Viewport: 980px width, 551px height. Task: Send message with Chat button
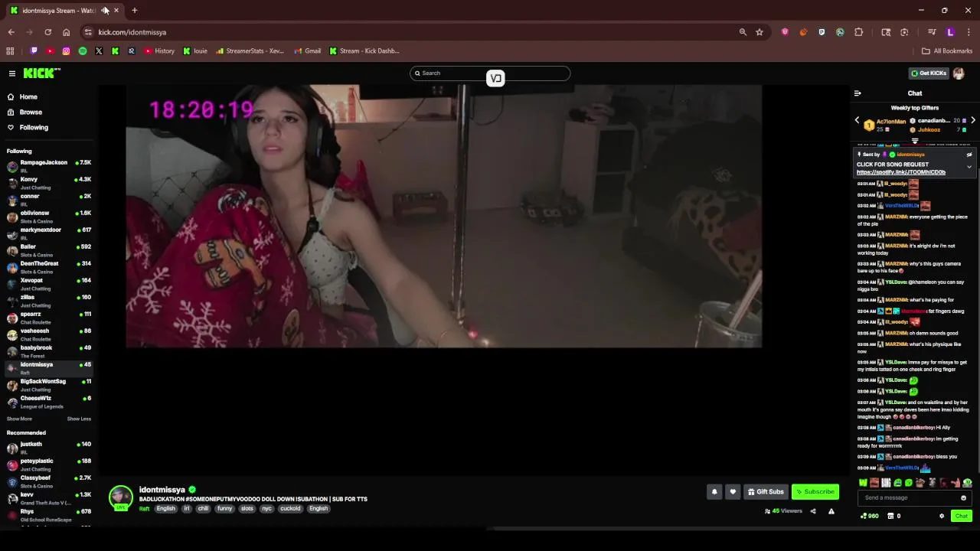pos(962,516)
